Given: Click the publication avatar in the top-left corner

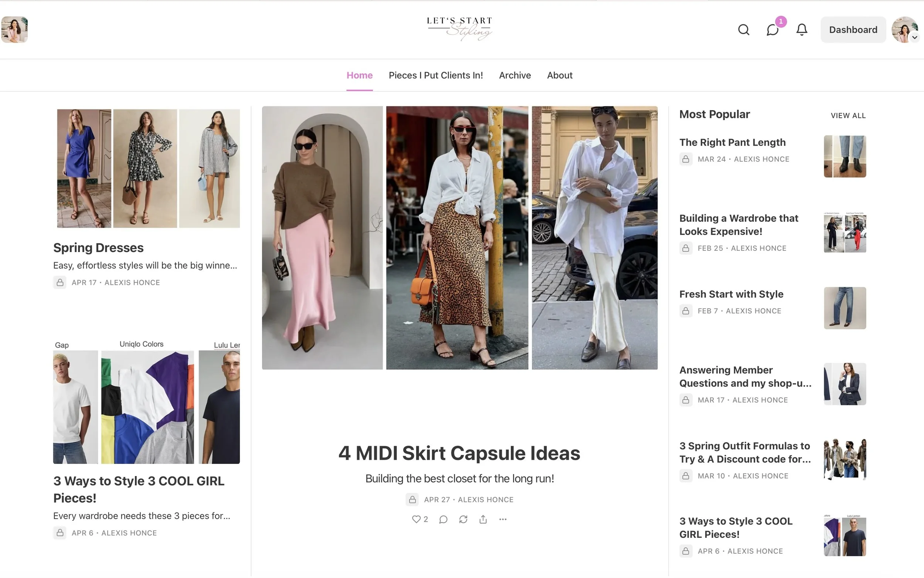Looking at the screenshot, I should (x=14, y=30).
